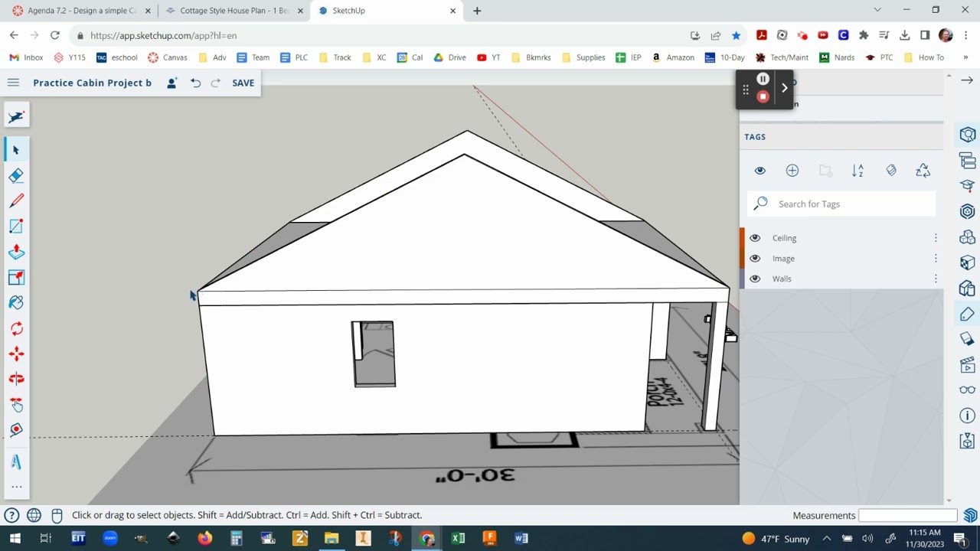This screenshot has width=980, height=551.
Task: Redo the last undone action
Action: pyautogui.click(x=216, y=83)
